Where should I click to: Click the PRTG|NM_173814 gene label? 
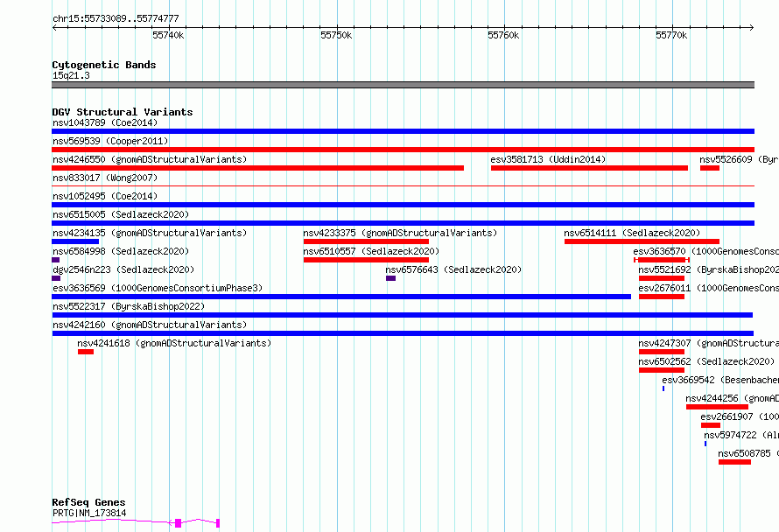point(89,513)
